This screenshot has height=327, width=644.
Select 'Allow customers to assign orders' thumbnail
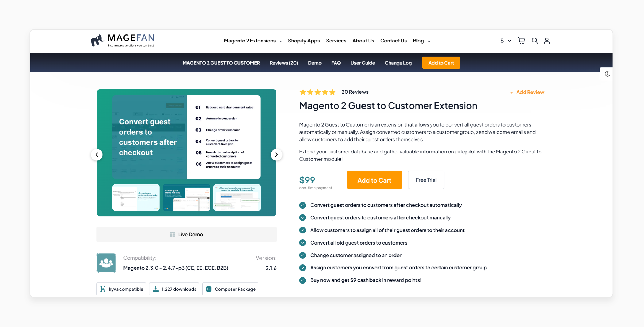tap(237, 198)
